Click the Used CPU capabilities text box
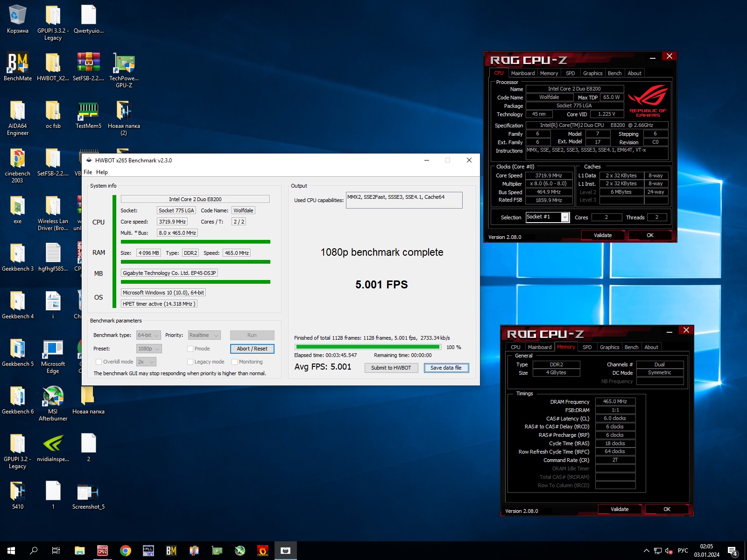 point(404,200)
